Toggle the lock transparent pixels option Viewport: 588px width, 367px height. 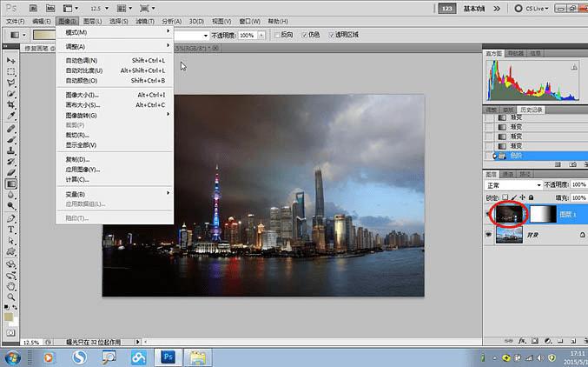tap(505, 197)
